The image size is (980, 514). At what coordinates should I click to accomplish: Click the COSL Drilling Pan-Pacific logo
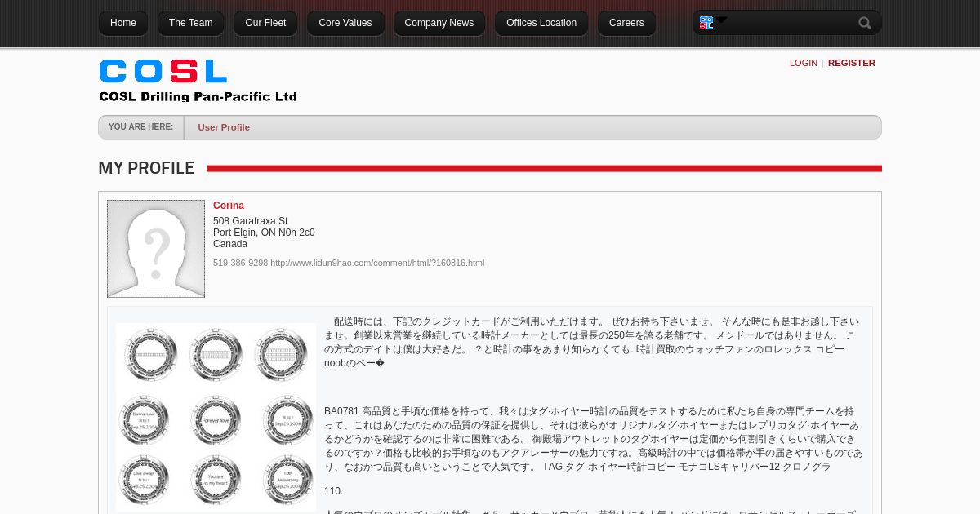click(x=198, y=80)
